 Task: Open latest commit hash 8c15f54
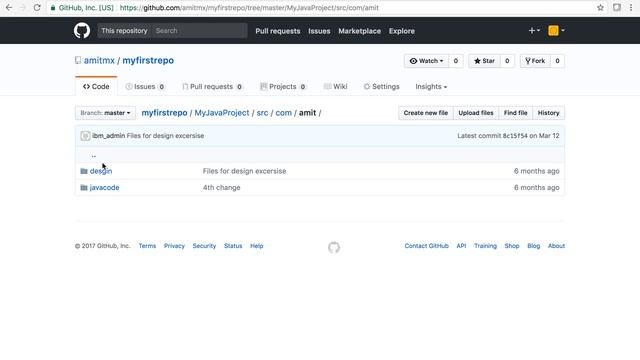[x=515, y=136]
